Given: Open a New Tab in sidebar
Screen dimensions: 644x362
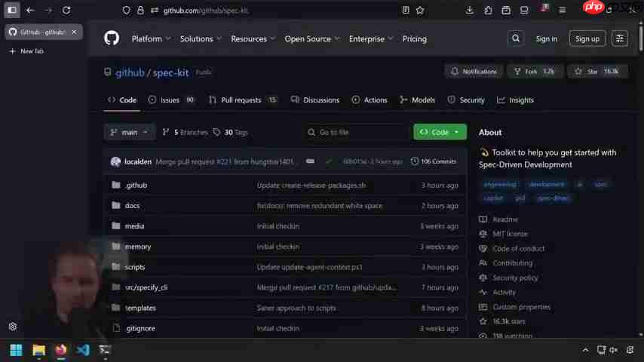Looking at the screenshot, I should (26, 51).
